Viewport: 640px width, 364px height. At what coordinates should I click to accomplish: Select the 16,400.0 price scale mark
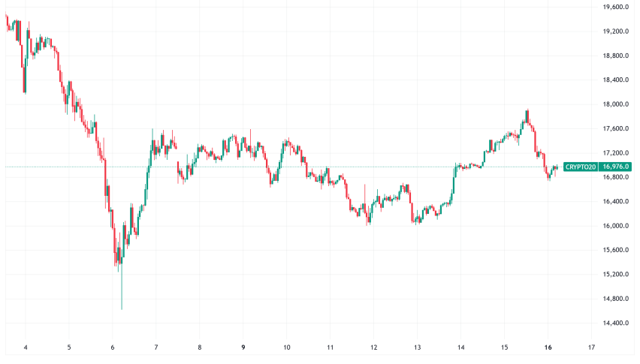point(617,202)
